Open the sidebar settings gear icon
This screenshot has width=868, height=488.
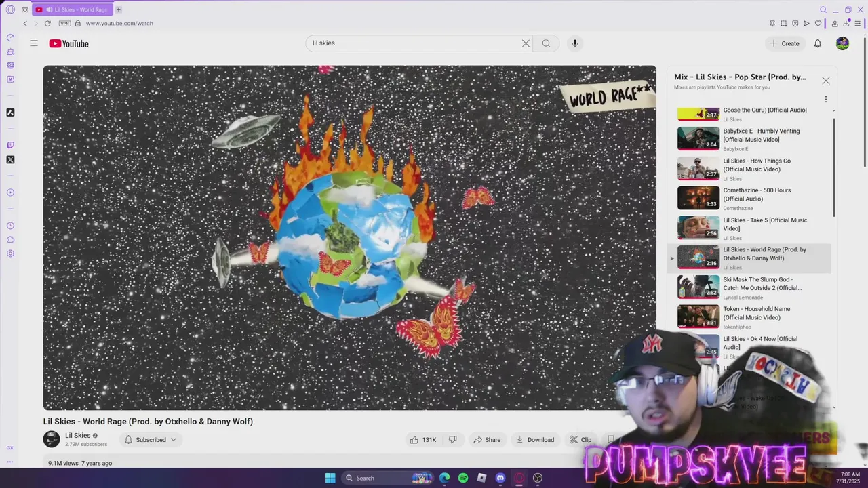pos(10,253)
